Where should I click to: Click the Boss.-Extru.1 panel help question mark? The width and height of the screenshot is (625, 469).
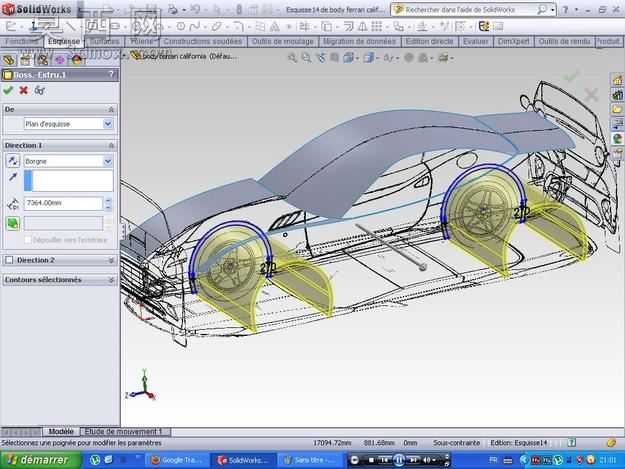coord(111,75)
